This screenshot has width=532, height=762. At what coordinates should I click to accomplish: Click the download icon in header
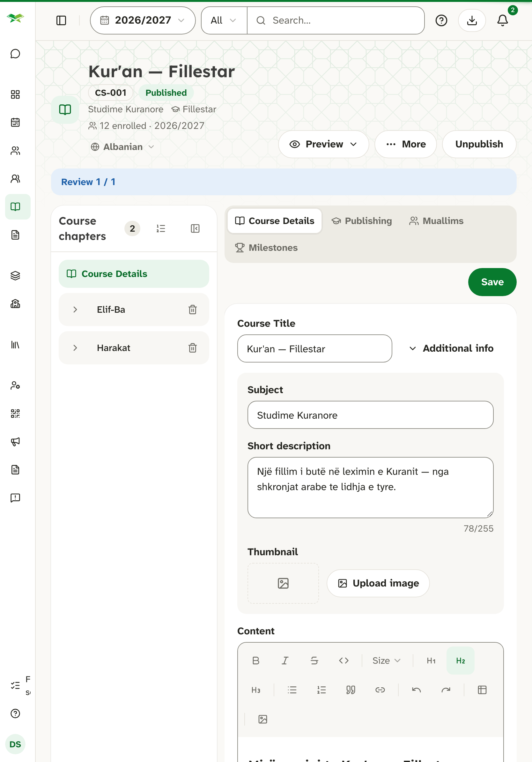tap(472, 20)
